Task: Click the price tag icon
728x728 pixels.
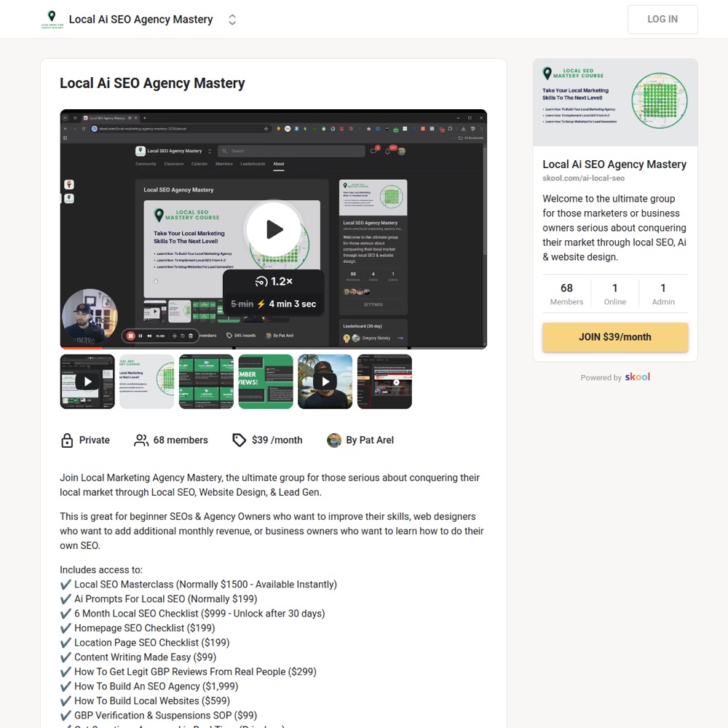Action: pyautogui.click(x=239, y=440)
